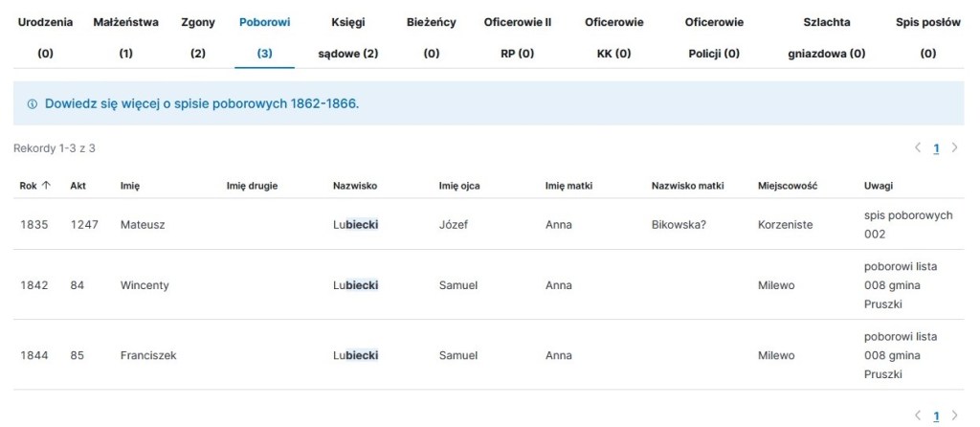Image resolution: width=980 pixels, height=427 pixels.
Task: Click page 1 in top pagination
Action: (x=936, y=148)
